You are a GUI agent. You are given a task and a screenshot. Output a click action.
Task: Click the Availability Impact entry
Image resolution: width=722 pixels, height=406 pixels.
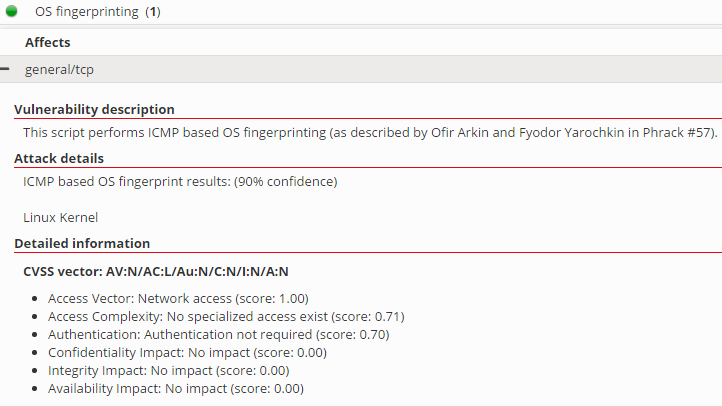coord(175,388)
